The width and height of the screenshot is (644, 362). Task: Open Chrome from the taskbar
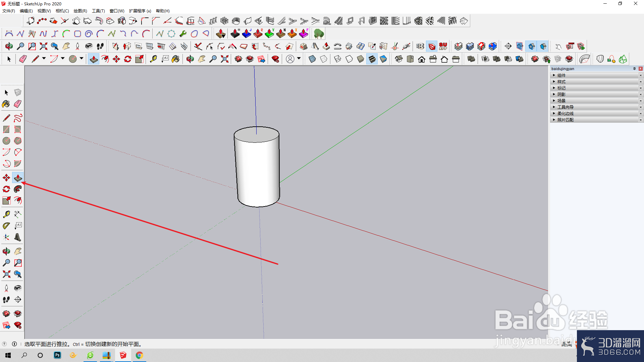click(139, 355)
